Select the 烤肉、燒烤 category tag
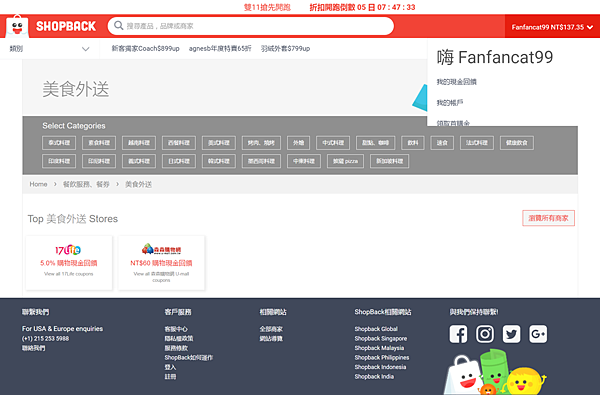Viewport: 600px width, 395px height. (x=261, y=143)
